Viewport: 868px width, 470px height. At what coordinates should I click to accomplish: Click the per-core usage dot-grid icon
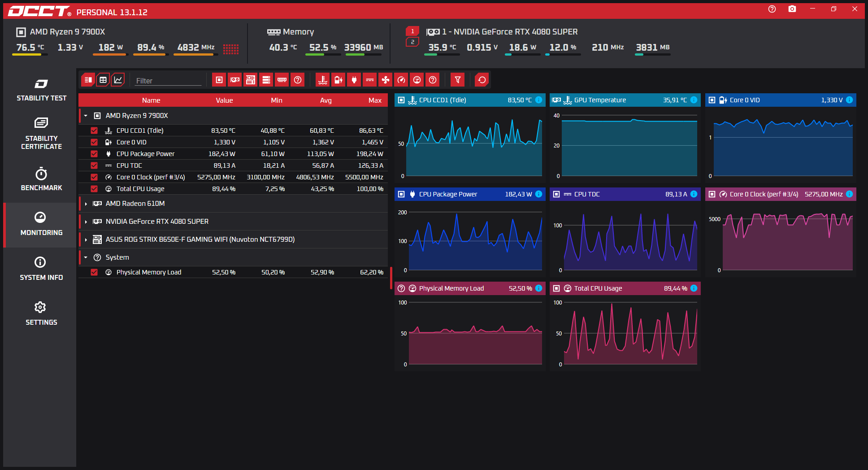coord(231,49)
